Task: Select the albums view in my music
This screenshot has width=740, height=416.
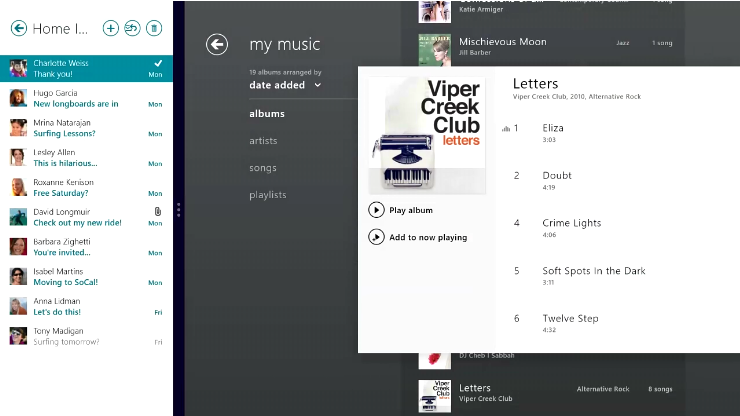Action: (267, 114)
